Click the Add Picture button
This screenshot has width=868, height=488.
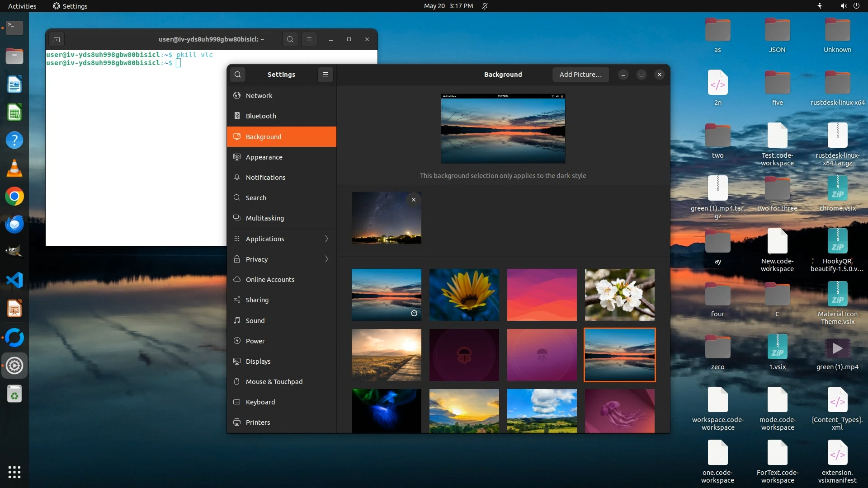[x=580, y=75]
